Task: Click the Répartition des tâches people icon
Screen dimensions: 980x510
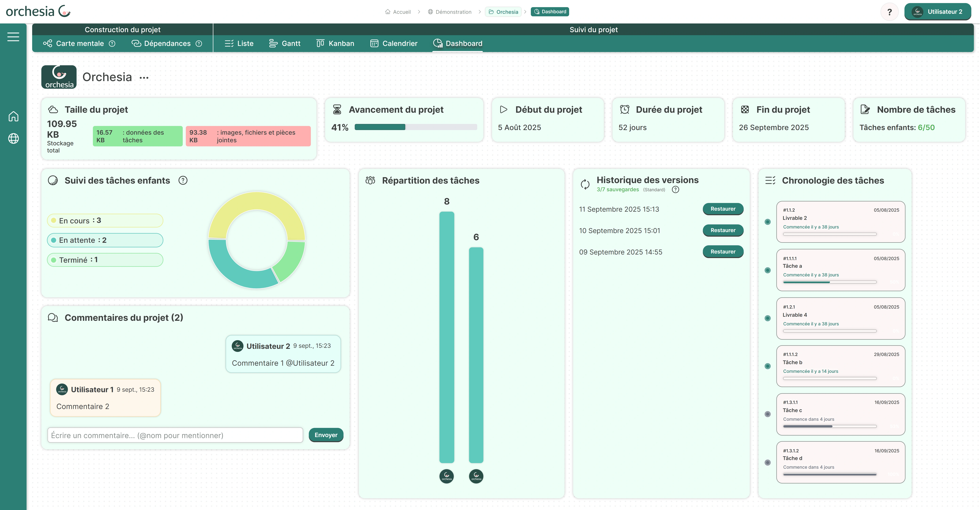Action: 370,181
